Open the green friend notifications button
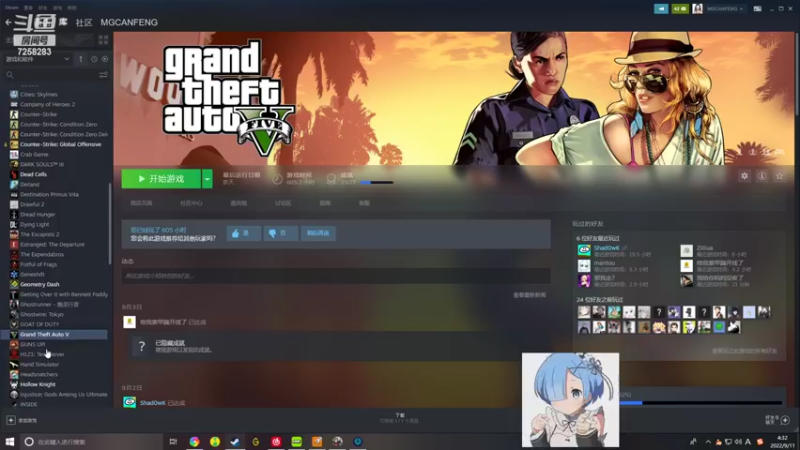Viewport: 800px width, 450px height. coord(680,9)
